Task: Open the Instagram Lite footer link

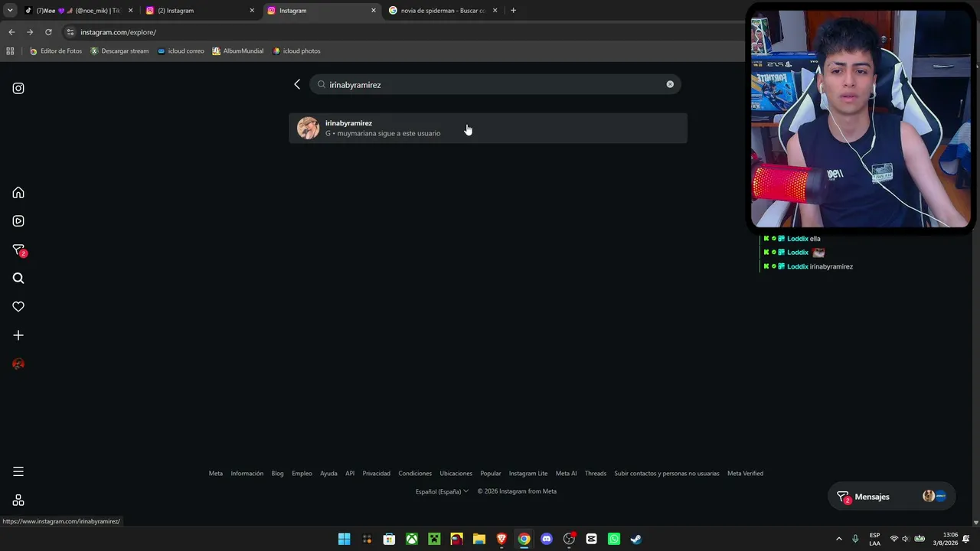Action: click(528, 473)
